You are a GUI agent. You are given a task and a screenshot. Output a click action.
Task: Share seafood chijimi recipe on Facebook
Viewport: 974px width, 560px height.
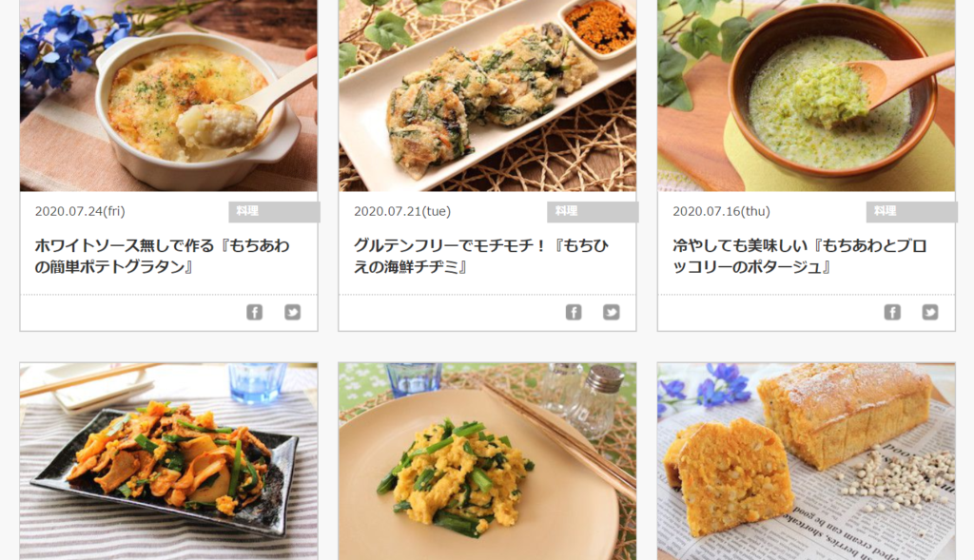pyautogui.click(x=574, y=312)
